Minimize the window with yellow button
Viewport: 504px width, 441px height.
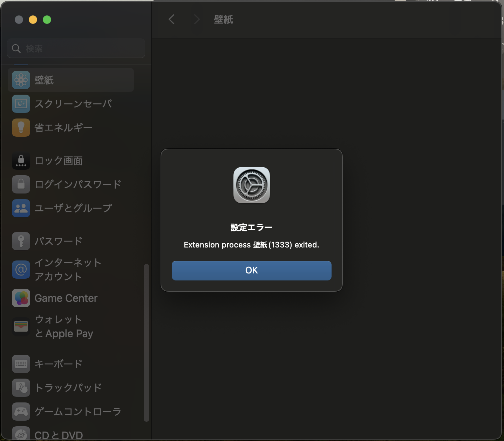click(33, 20)
